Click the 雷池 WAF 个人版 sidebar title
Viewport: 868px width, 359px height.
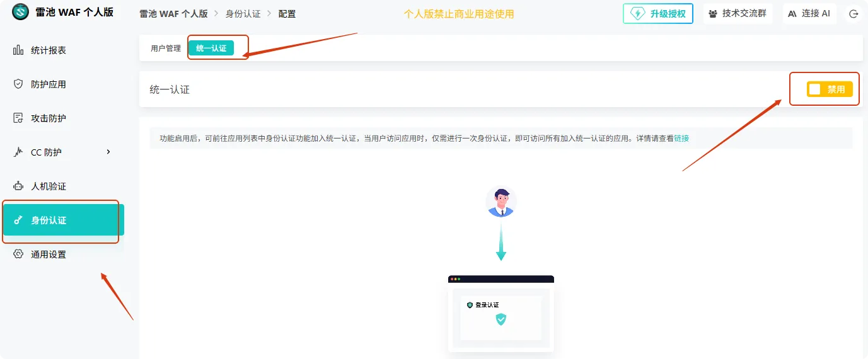tap(74, 11)
